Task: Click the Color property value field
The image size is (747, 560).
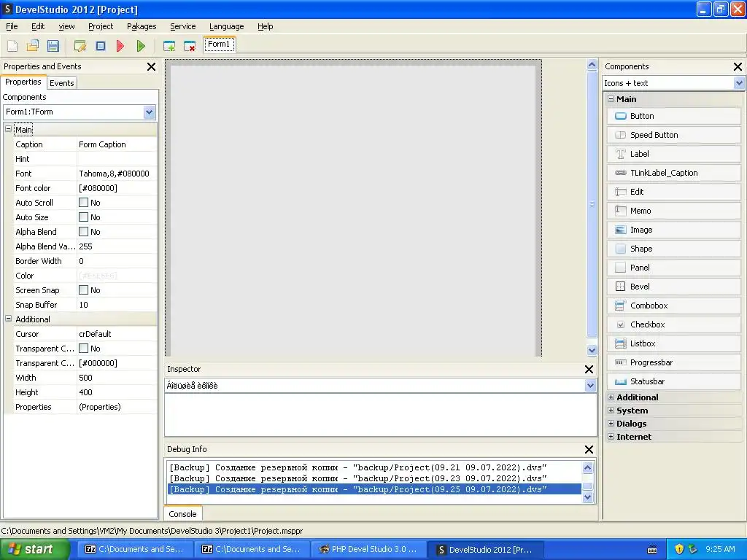Action: [117, 276]
